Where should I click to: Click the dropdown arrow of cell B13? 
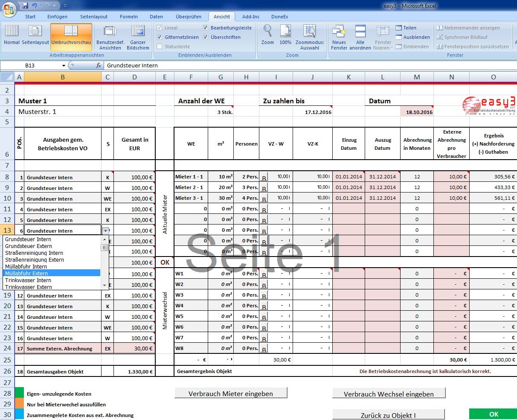[x=105, y=230]
